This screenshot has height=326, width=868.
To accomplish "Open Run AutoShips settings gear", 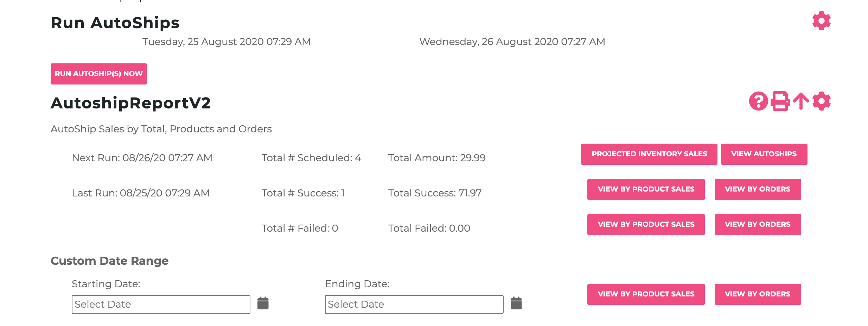I will point(821,21).
